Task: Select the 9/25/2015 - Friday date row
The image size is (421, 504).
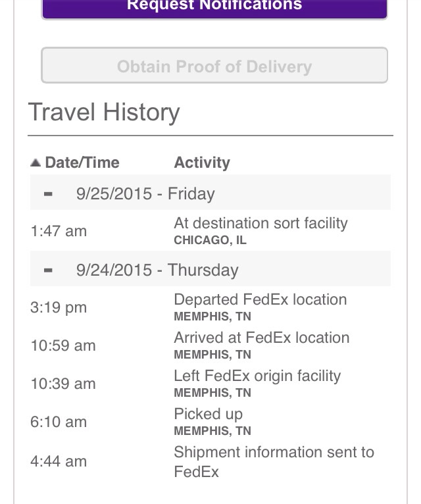Action: tap(210, 192)
